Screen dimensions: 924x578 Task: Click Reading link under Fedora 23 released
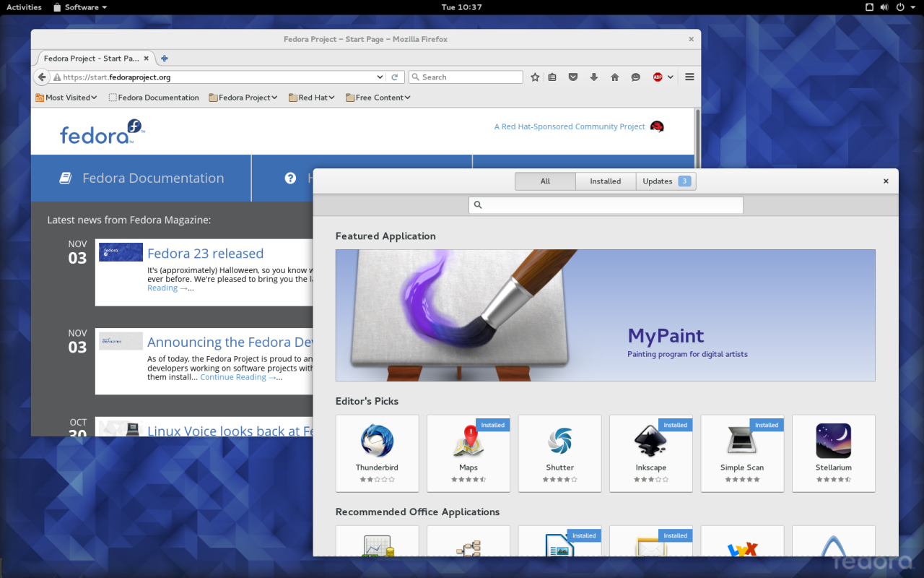(162, 288)
